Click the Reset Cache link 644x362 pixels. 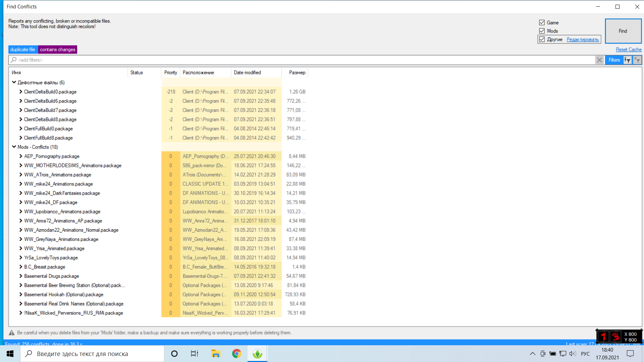click(x=629, y=50)
